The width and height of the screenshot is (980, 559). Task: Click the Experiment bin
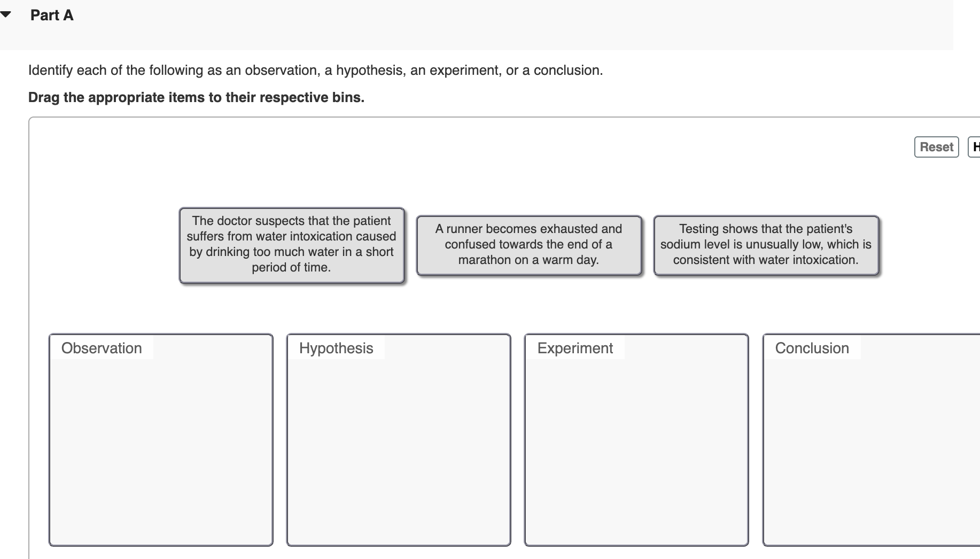[636, 444]
